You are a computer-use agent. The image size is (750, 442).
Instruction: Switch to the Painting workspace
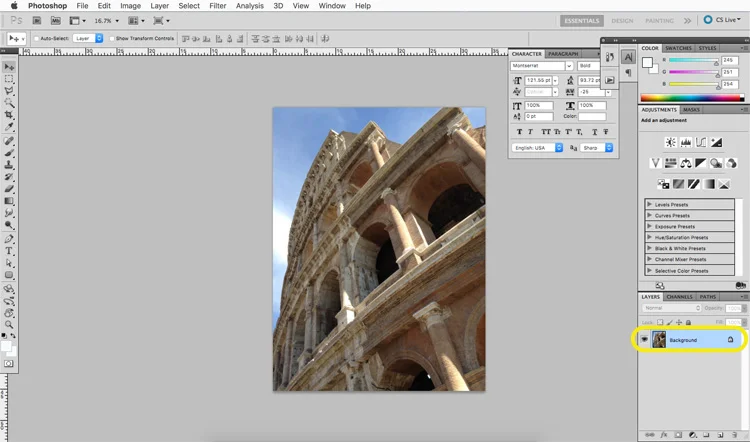pyautogui.click(x=659, y=21)
